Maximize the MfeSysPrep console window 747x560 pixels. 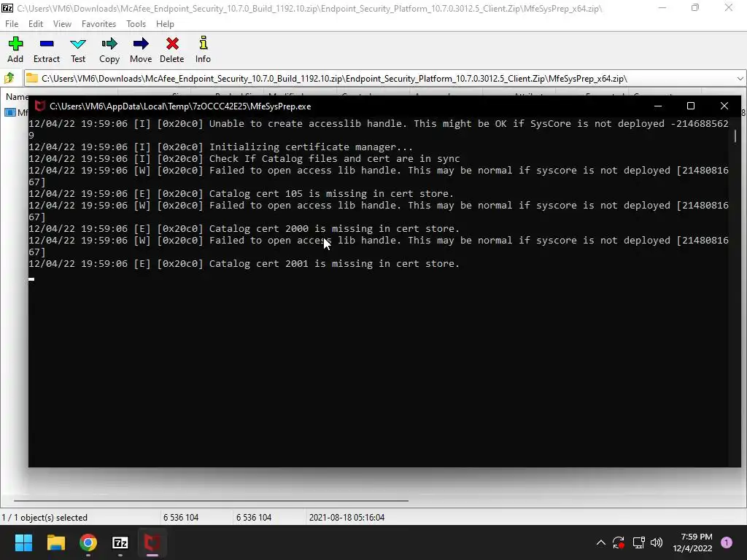[x=691, y=106]
